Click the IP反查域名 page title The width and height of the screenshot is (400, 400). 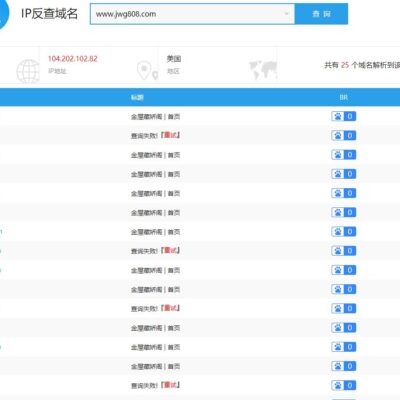tap(50, 14)
